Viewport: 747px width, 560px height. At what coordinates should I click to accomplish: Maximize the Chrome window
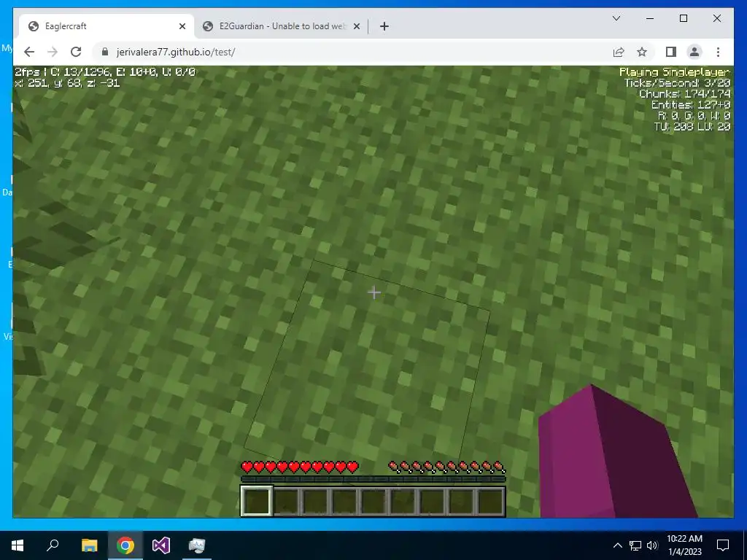click(683, 18)
